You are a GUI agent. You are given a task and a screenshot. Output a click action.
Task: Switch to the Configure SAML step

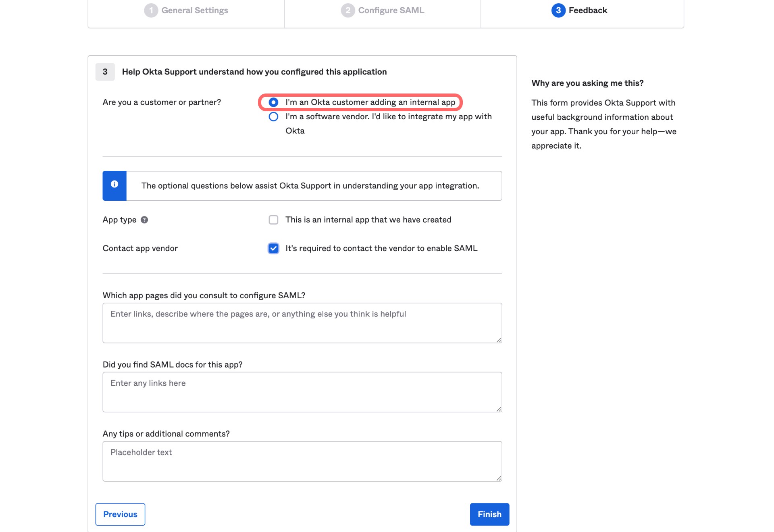point(382,10)
